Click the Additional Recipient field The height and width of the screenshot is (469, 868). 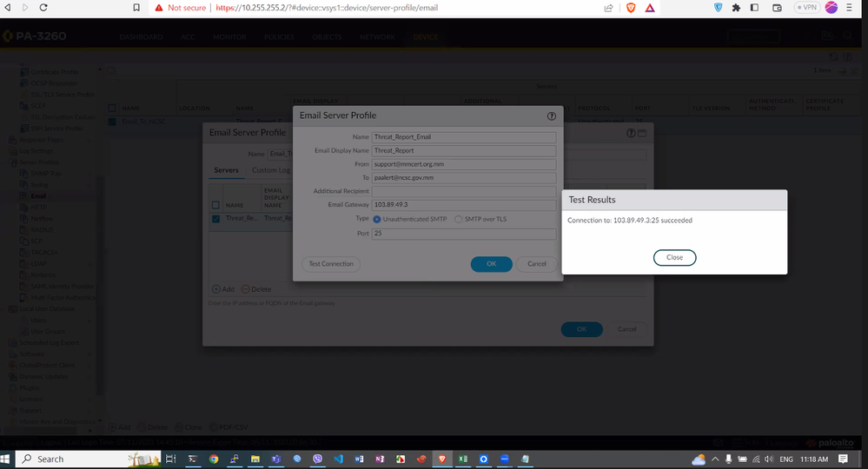pyautogui.click(x=464, y=191)
